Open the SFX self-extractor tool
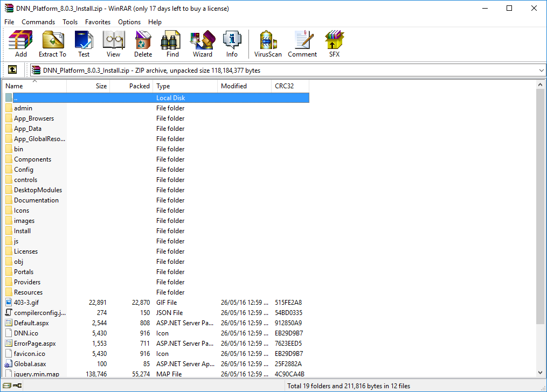This screenshot has width=547, height=392. click(334, 44)
